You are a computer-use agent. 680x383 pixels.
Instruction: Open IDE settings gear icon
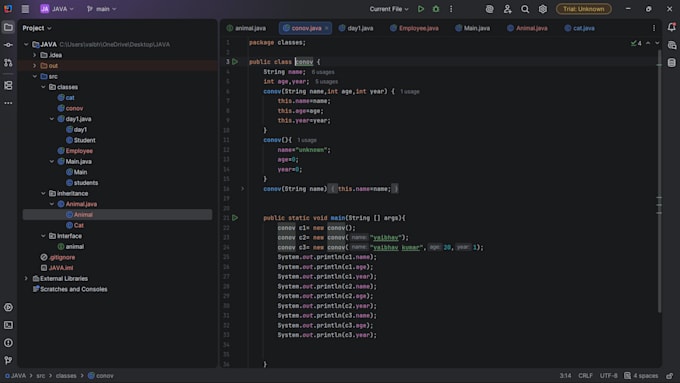(543, 9)
